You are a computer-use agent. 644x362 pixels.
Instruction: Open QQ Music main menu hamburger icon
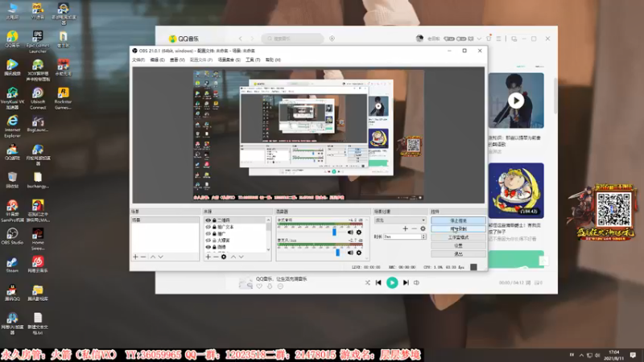(x=498, y=39)
